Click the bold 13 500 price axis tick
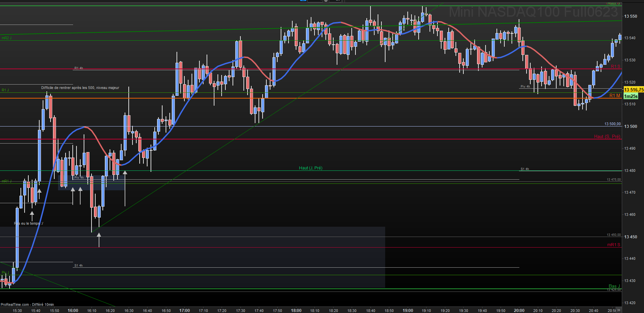The height and width of the screenshot is (313, 644). click(x=631, y=126)
